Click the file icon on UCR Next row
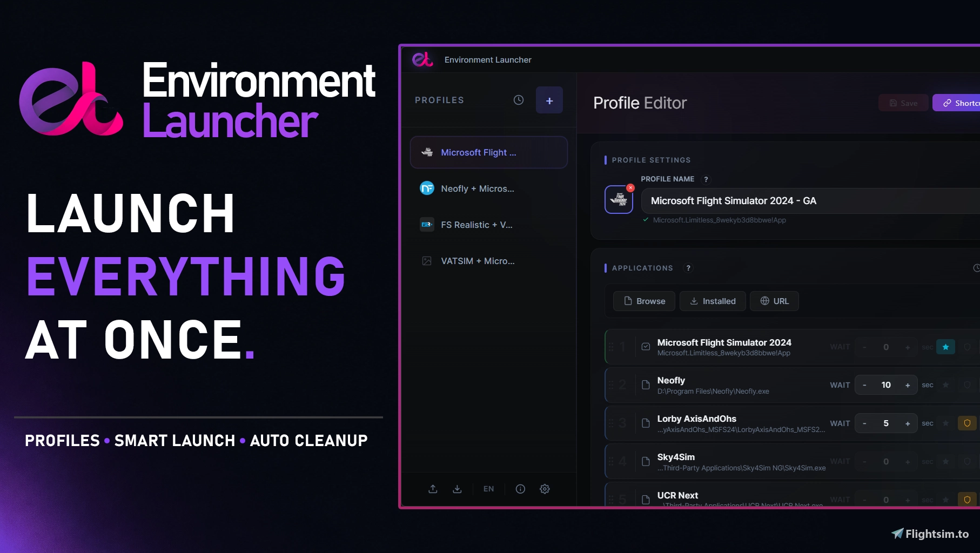 point(646,500)
